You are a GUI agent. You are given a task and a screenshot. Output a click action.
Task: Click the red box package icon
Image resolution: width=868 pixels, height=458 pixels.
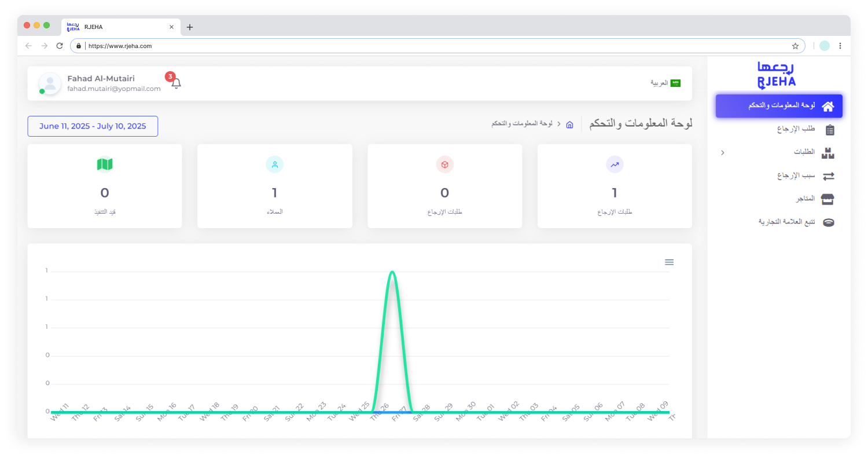(x=444, y=165)
